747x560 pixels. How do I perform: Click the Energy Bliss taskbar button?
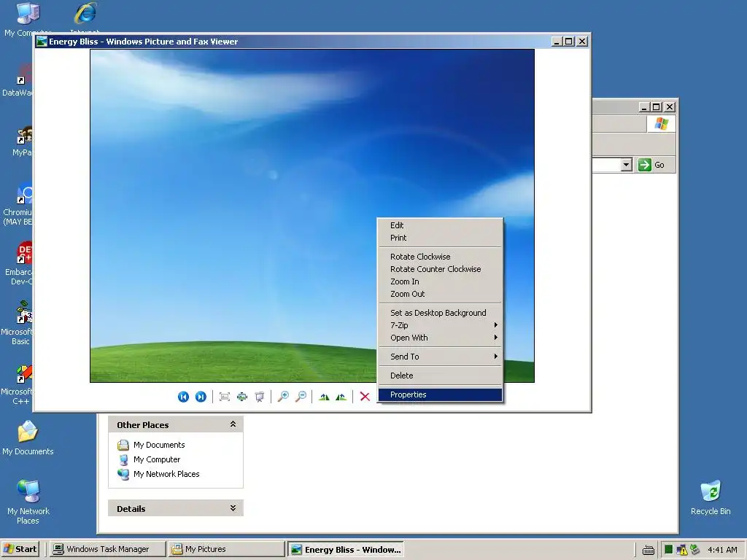click(346, 549)
